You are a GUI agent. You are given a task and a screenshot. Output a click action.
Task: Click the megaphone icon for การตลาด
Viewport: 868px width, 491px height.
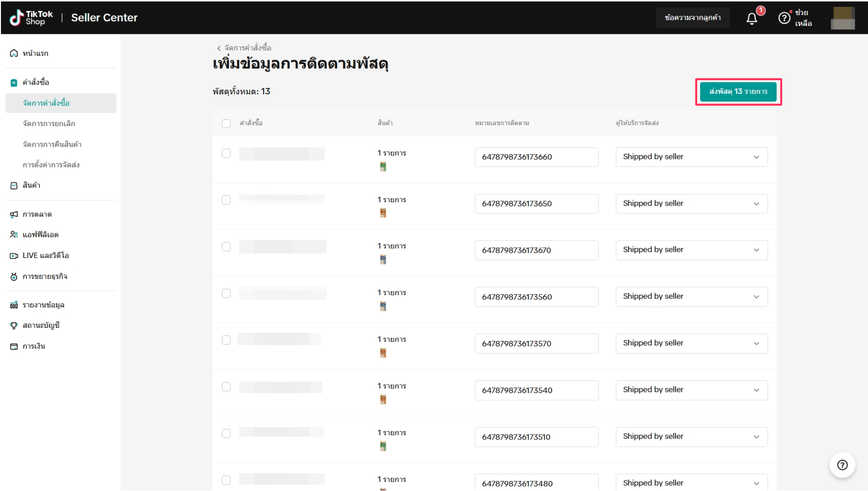(x=14, y=214)
